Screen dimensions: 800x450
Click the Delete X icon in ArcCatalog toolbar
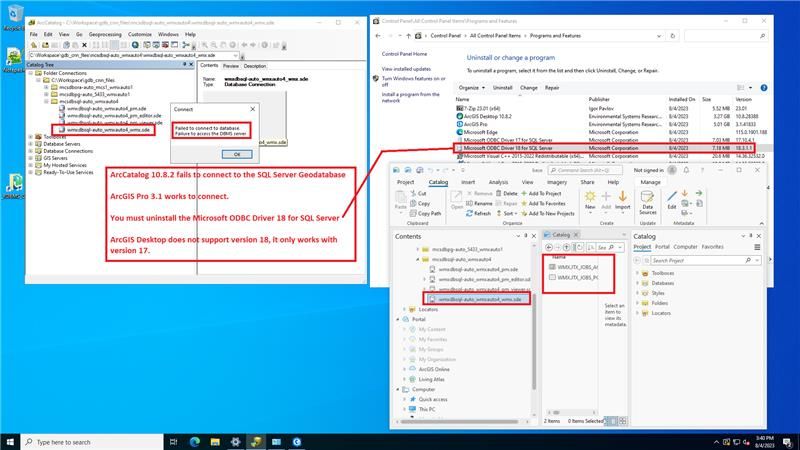coord(85,45)
